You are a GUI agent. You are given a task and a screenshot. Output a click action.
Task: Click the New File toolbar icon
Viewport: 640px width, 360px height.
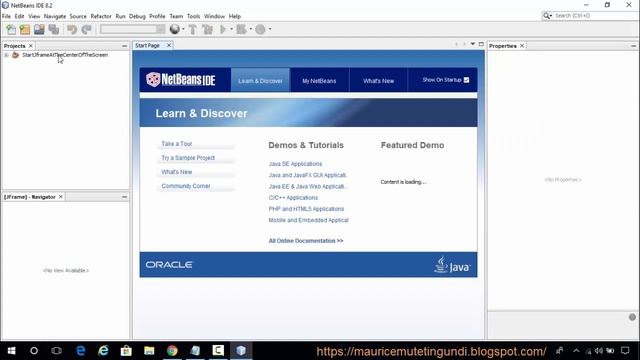click(x=11, y=29)
